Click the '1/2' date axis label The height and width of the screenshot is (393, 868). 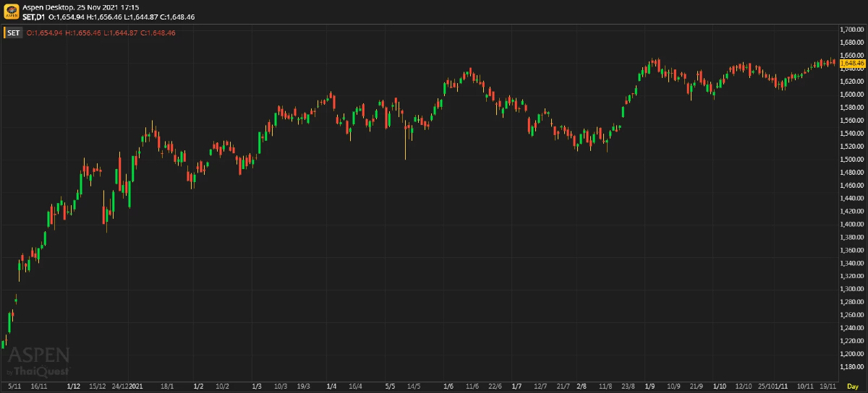tap(198, 386)
